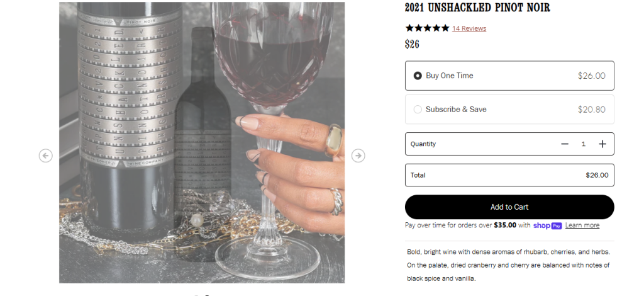Click the Shop Pay logo

click(x=547, y=225)
